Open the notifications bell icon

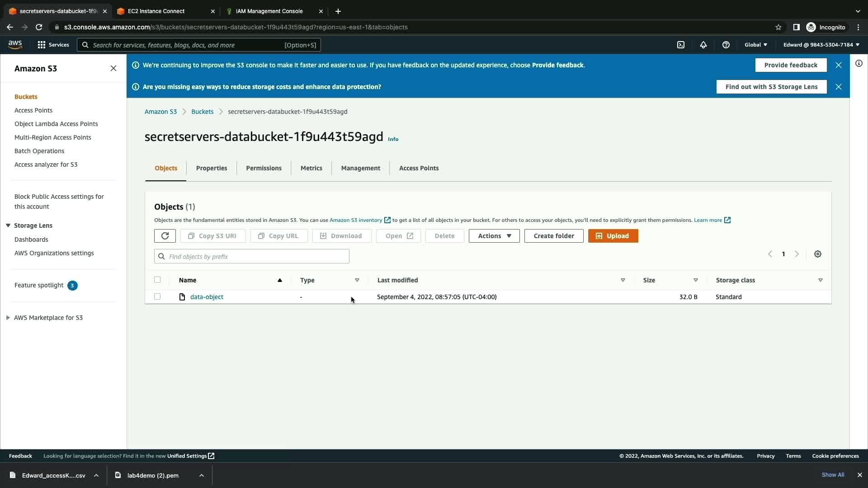[x=703, y=45]
